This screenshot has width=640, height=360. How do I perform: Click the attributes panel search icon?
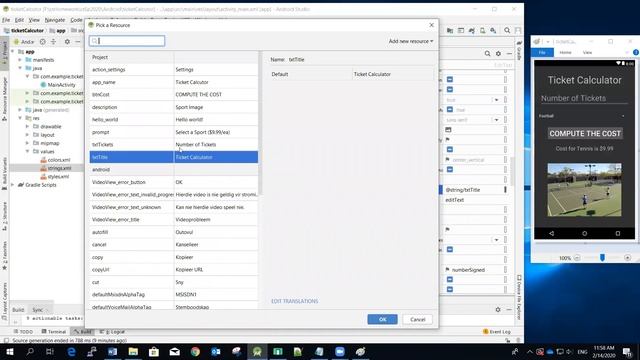tap(487, 53)
